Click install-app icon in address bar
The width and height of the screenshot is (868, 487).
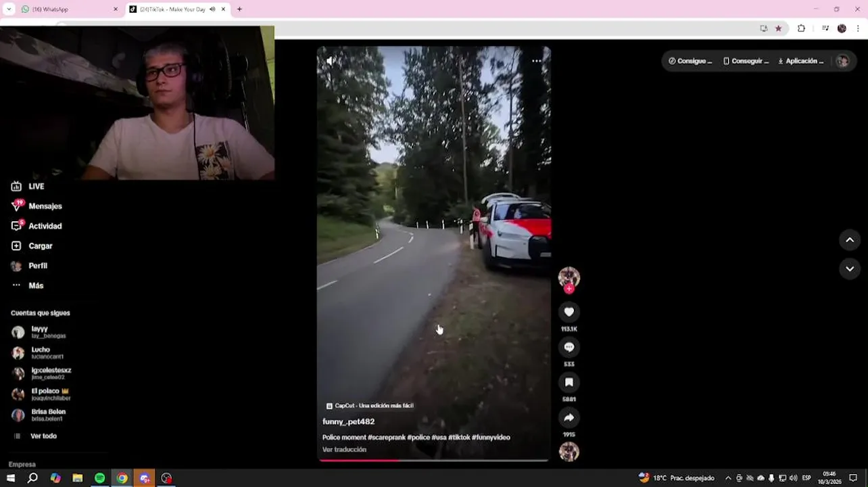pos(764,28)
